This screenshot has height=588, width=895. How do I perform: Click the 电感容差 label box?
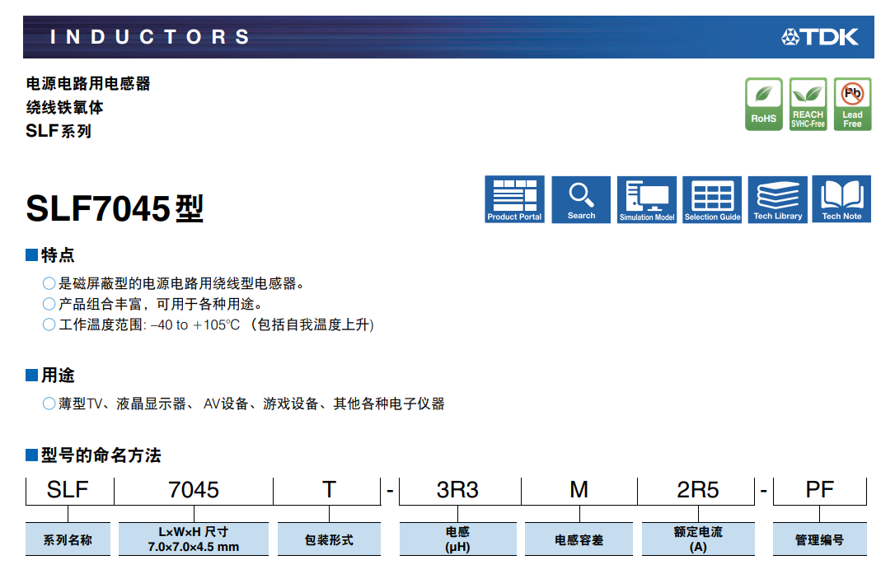579,539
